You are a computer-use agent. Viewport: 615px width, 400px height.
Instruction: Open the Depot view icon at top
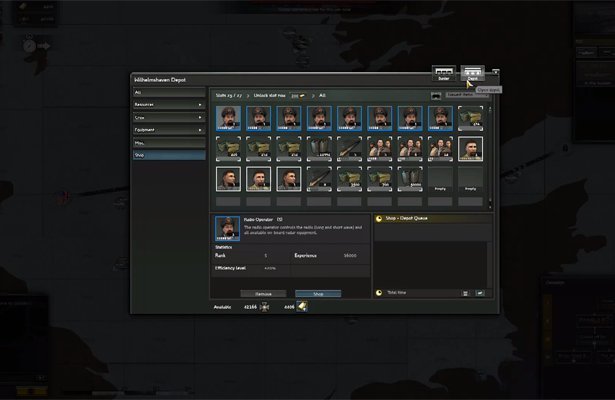click(472, 74)
